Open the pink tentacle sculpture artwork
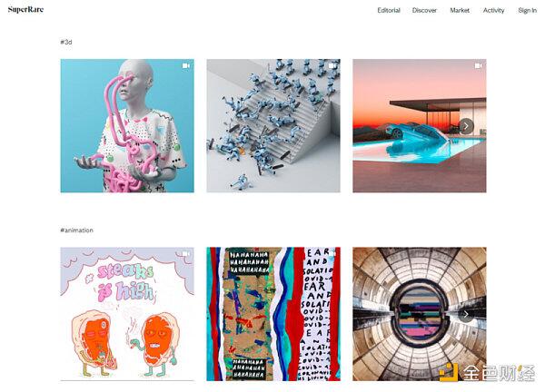Viewport: 545px width, 392px height. (127, 126)
